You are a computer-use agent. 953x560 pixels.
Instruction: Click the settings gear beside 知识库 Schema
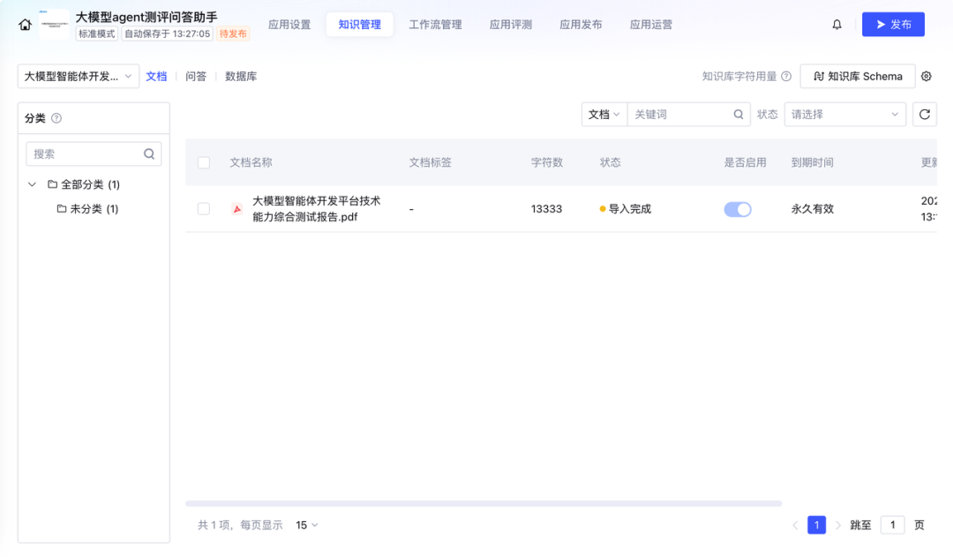(x=926, y=76)
